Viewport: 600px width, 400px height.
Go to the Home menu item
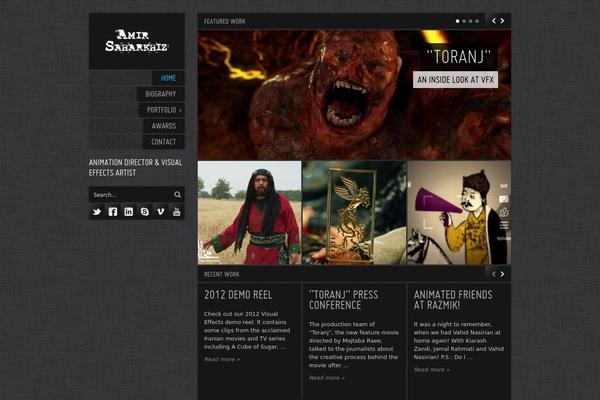[x=168, y=78]
